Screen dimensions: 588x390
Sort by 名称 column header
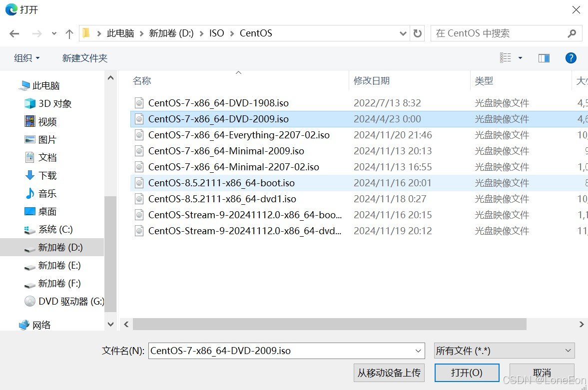tap(142, 80)
